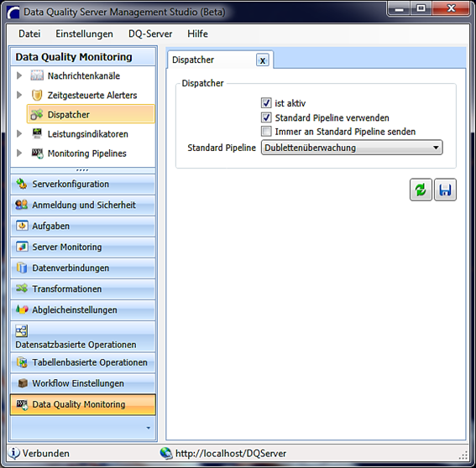
Task: Click the navigation pane overflow arrow
Action: click(148, 428)
